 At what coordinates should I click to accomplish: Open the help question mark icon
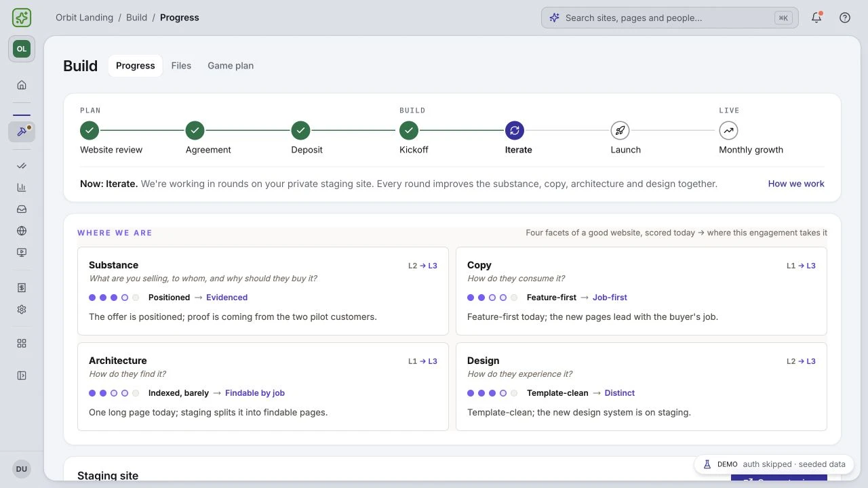pos(845,18)
